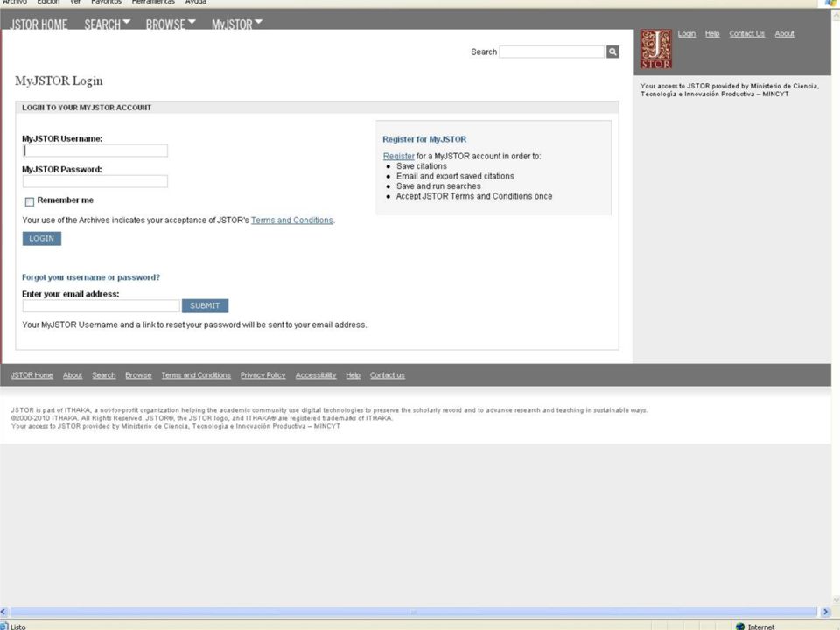Open the Favoritos browser menu

106,2
